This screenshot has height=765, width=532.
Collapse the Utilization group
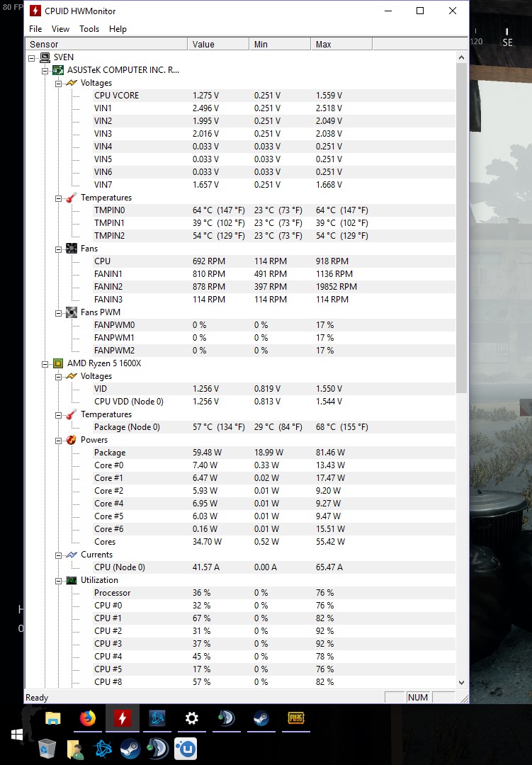pos(58,580)
